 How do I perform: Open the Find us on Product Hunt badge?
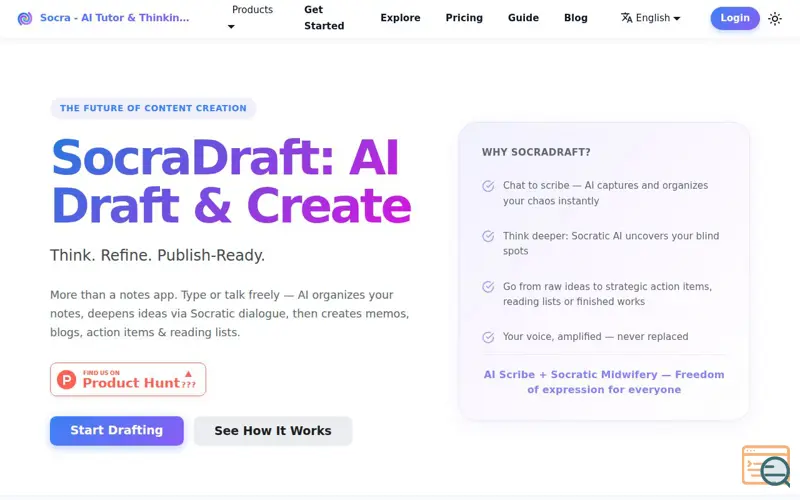click(128, 379)
